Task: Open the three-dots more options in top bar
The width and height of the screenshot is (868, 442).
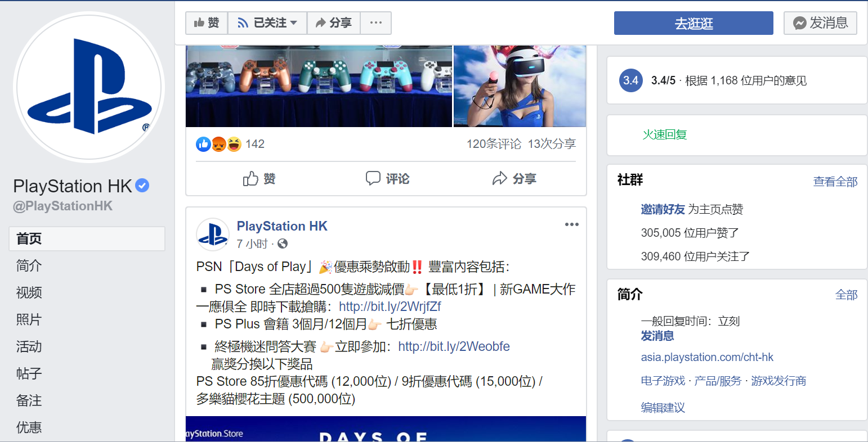Action: [376, 23]
